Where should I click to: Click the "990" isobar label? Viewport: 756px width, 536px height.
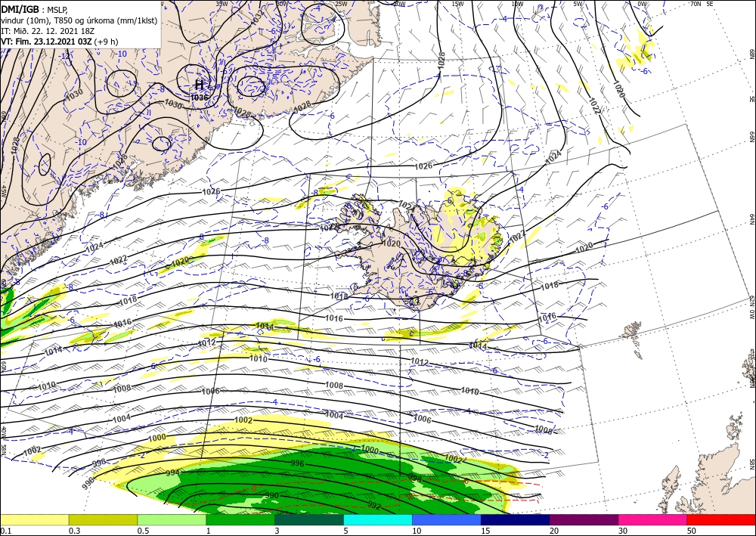coord(271,495)
